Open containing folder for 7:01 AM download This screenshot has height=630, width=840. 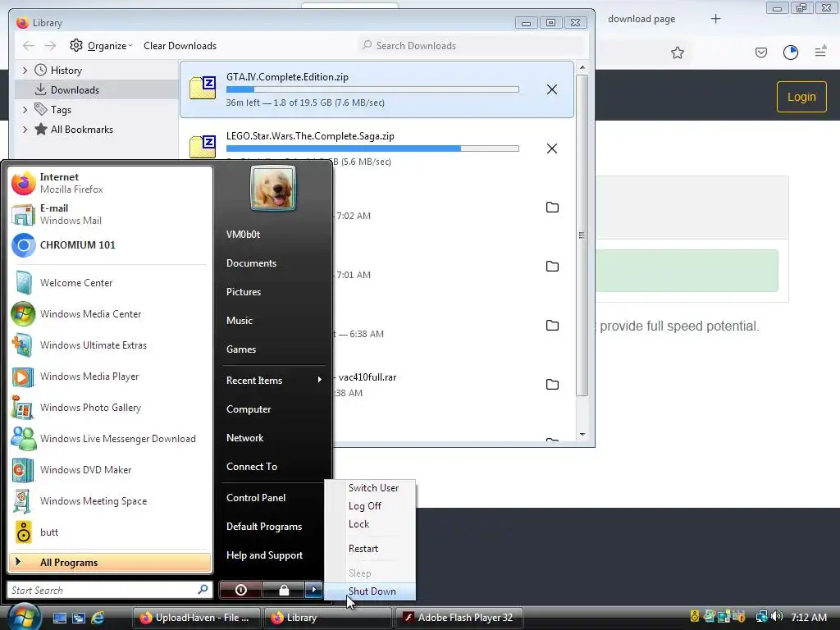pos(552,267)
